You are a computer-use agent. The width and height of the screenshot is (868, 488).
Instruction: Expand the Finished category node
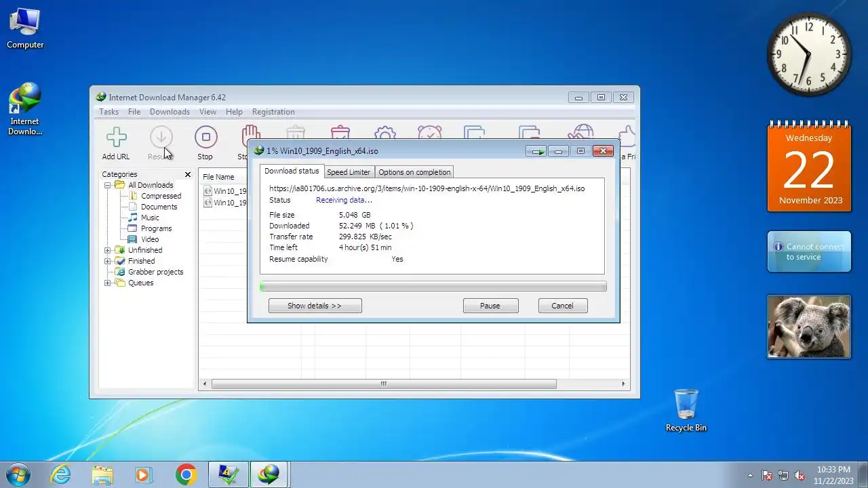(x=108, y=261)
